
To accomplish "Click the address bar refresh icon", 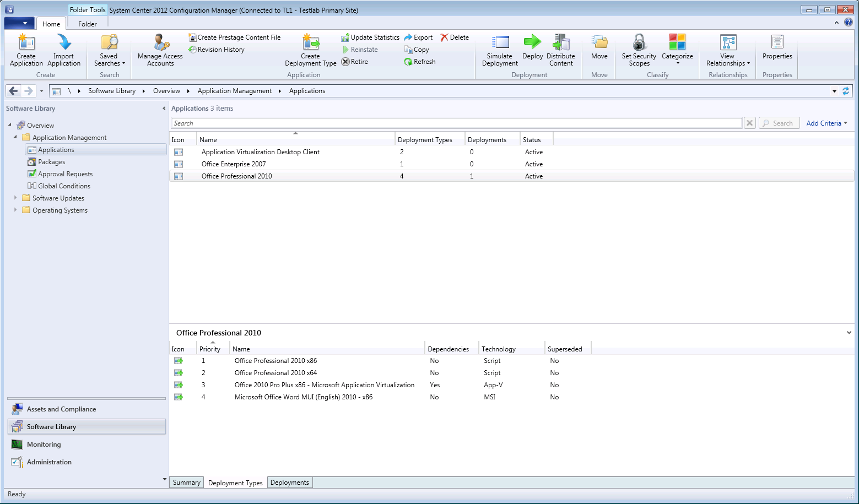I will click(x=846, y=91).
